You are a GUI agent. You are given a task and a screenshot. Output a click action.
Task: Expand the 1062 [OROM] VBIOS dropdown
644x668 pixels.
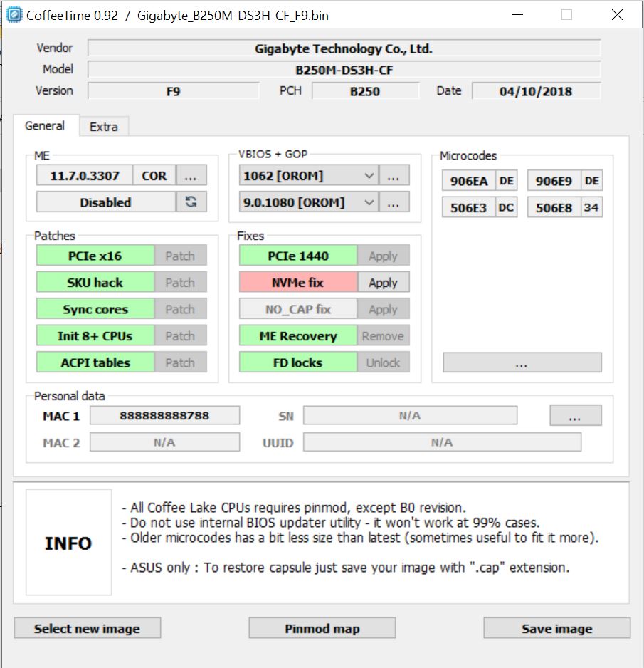(x=308, y=175)
